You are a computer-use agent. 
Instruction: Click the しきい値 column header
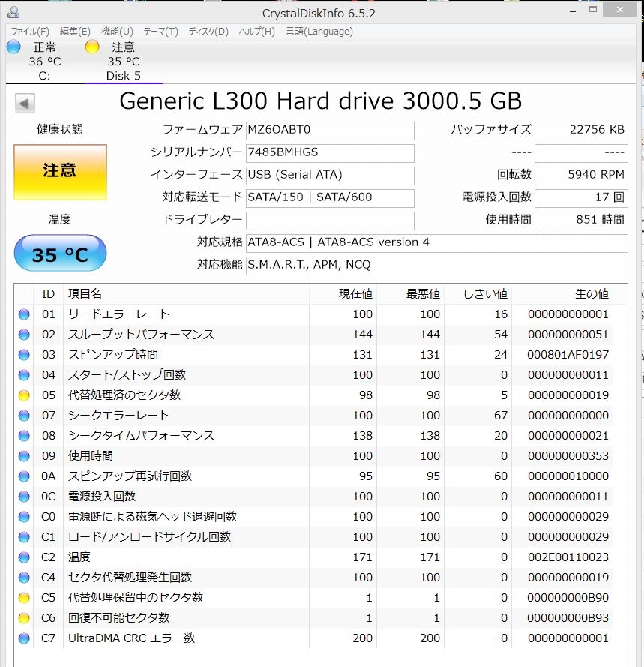pos(478,294)
